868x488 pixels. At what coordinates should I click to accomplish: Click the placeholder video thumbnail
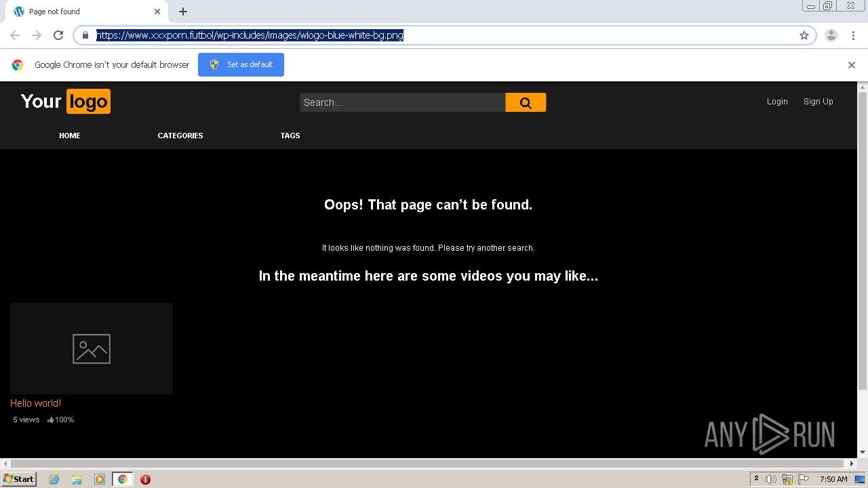point(92,348)
